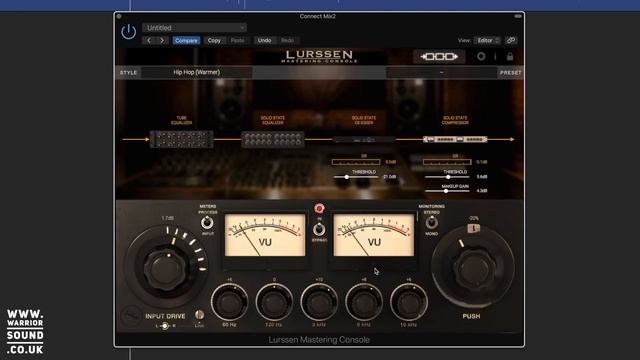The width and height of the screenshot is (640, 360).
Task: Toggle the plugin power button
Action: [x=129, y=31]
